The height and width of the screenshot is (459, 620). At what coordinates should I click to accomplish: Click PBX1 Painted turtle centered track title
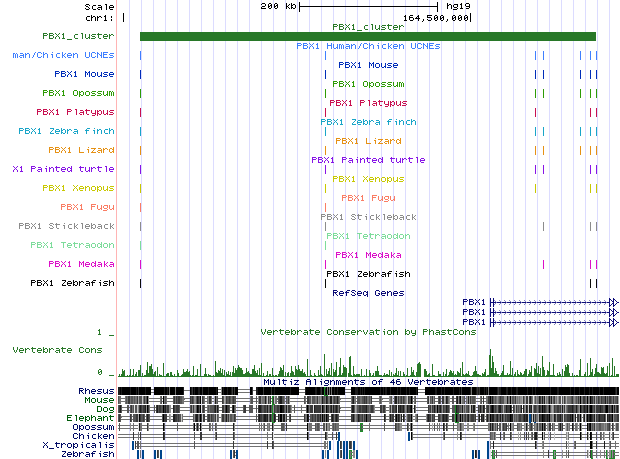pyautogui.click(x=367, y=160)
